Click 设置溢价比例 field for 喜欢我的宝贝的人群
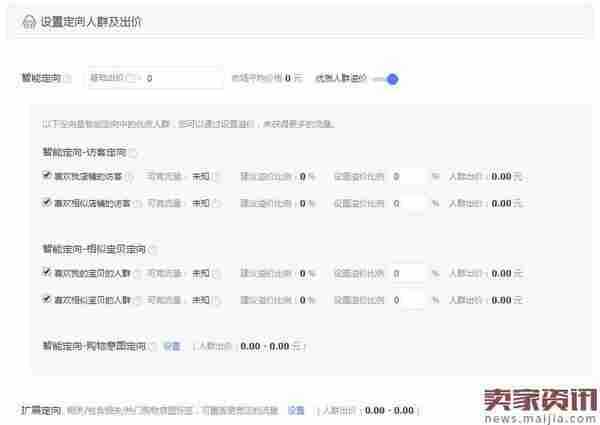Viewport: 600px width, 425px height. point(408,273)
